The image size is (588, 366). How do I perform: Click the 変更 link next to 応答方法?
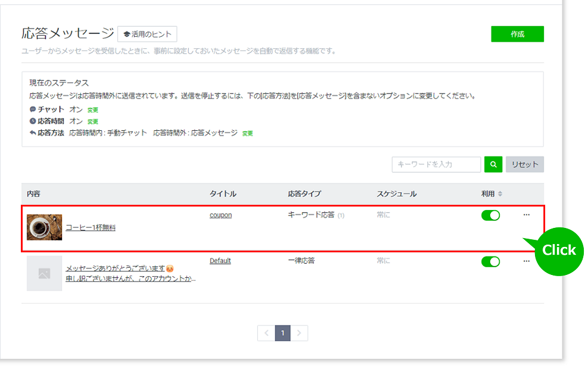[247, 133]
